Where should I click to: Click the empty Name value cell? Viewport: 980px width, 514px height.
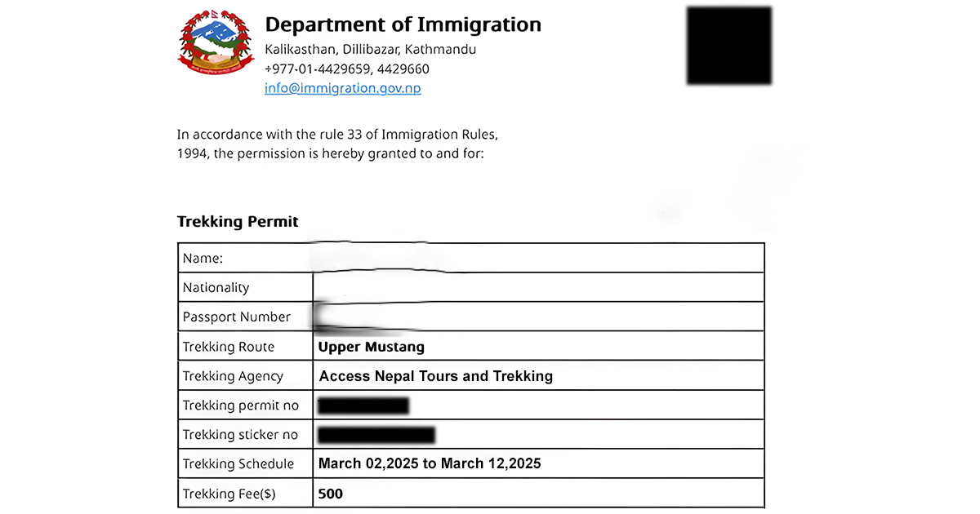537,259
